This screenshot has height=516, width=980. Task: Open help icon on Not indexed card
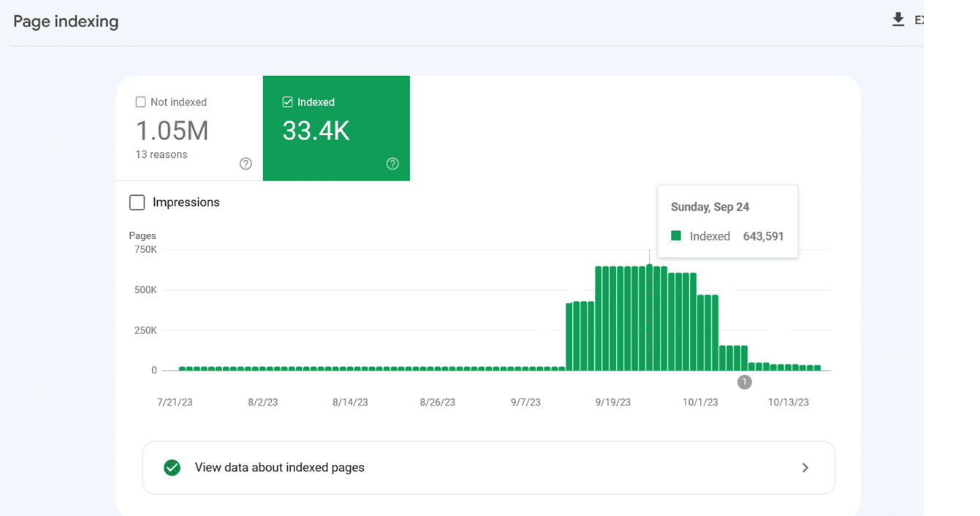coord(246,164)
